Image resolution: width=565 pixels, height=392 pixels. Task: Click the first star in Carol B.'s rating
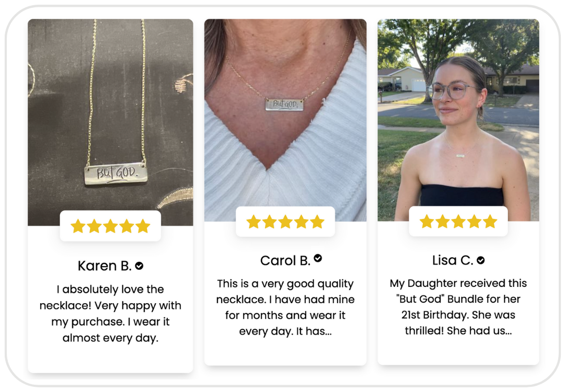[253, 222]
